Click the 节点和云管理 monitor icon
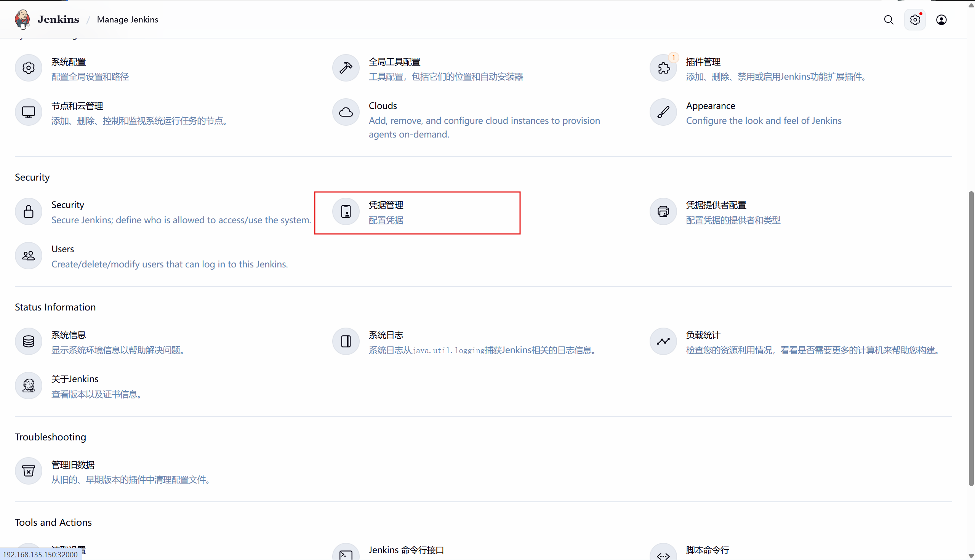The image size is (975, 560). (29, 112)
